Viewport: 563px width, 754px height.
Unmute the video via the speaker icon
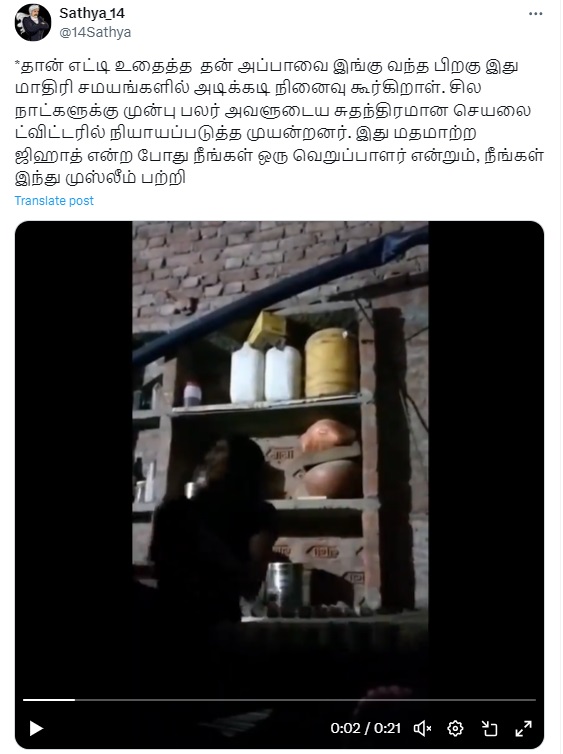(422, 728)
